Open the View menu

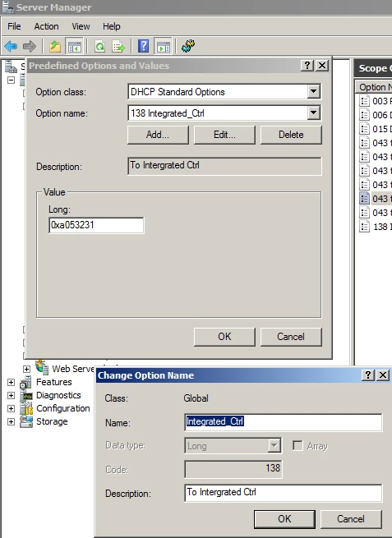coord(81,26)
